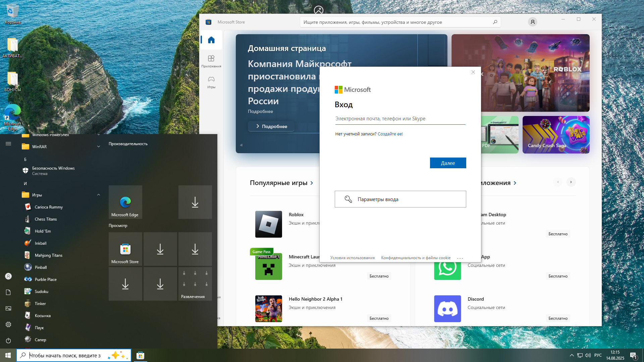The image size is (644, 362).
Task: Launch Microsoft Store tile in Start menu
Action: click(125, 249)
